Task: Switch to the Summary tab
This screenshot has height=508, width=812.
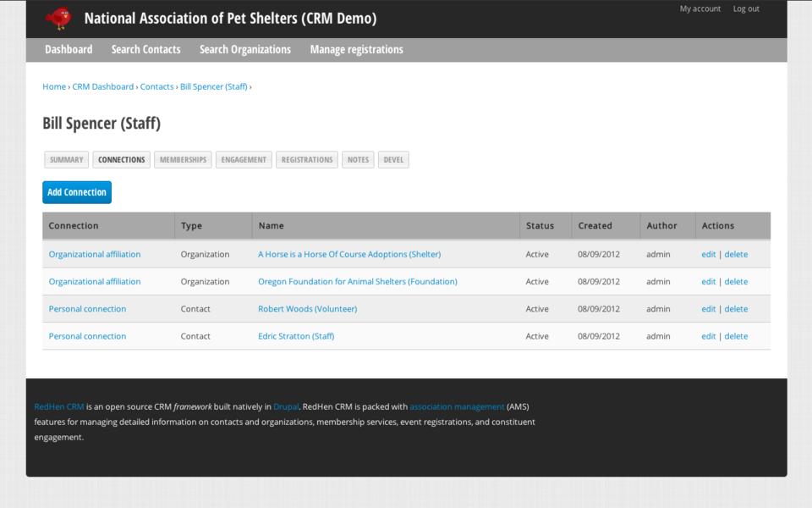Action: (x=67, y=160)
